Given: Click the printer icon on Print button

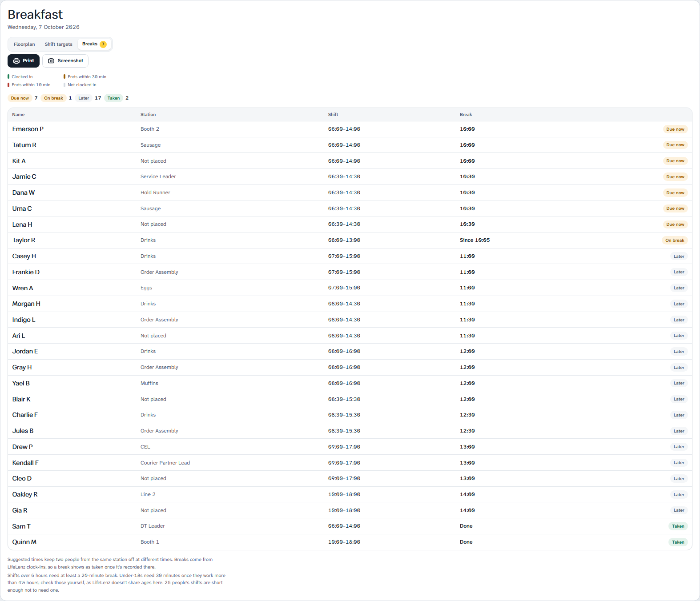Looking at the screenshot, I should pos(16,61).
